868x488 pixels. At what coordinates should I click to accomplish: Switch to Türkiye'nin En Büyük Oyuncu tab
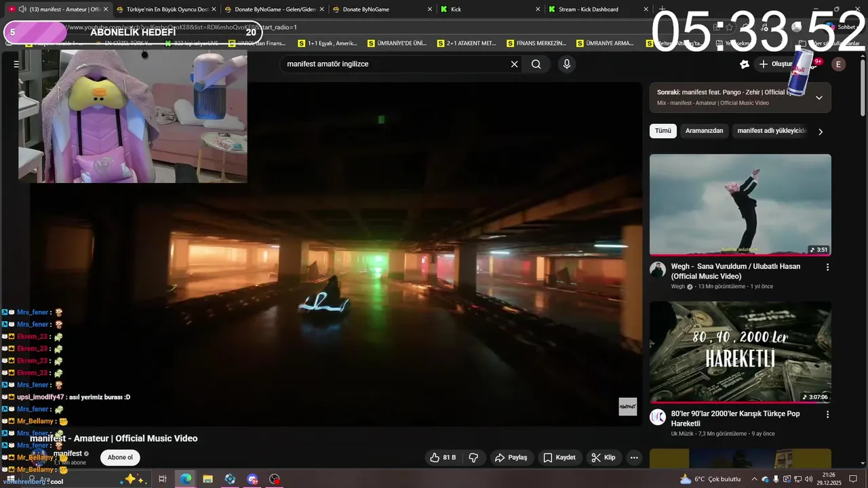point(167,9)
